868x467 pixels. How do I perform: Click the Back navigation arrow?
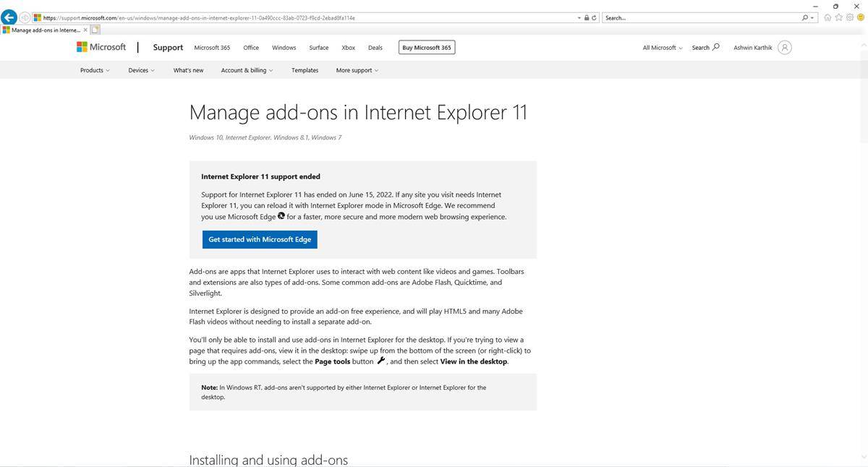click(x=9, y=16)
